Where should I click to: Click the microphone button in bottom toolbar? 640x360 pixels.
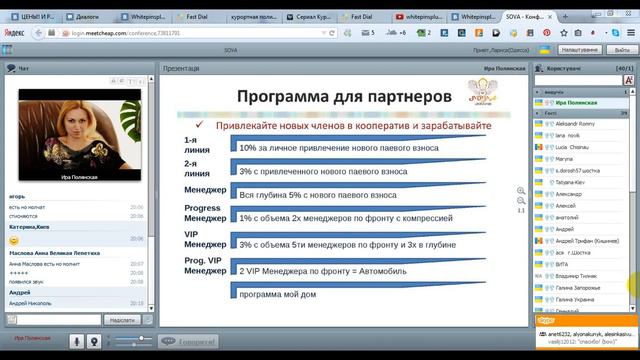76,341
